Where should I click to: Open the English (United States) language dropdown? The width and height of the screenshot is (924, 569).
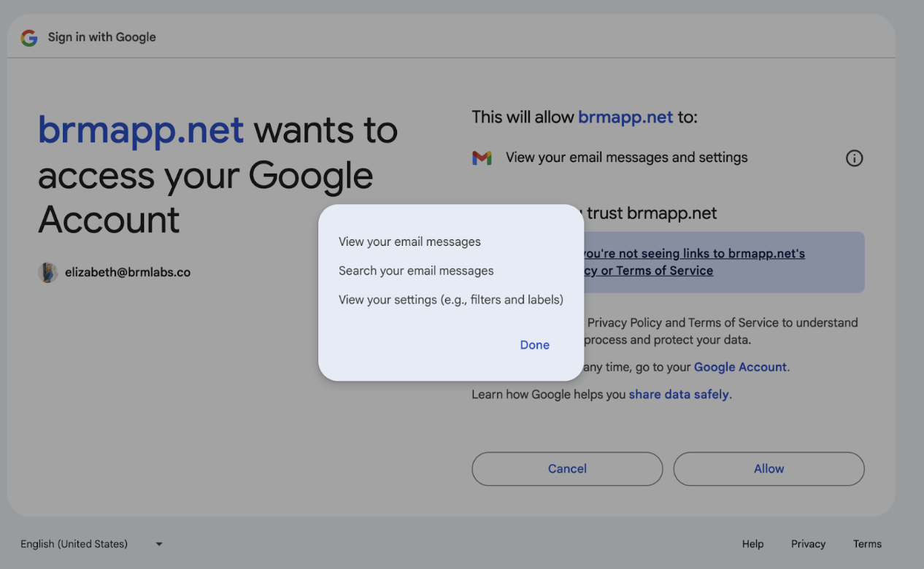(92, 544)
